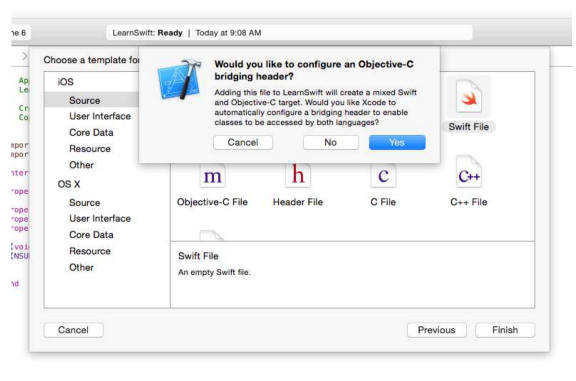
Task: Click the Finish button
Action: (x=505, y=330)
